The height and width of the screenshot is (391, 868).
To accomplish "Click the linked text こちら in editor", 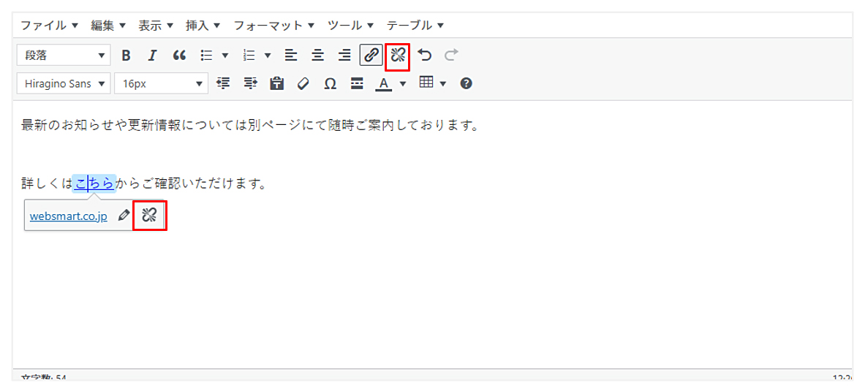I will (94, 183).
